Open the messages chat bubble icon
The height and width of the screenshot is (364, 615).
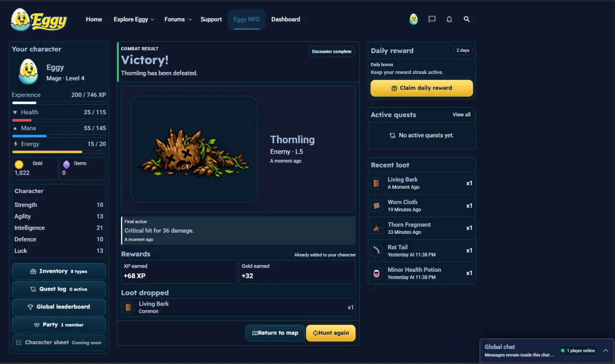point(432,19)
